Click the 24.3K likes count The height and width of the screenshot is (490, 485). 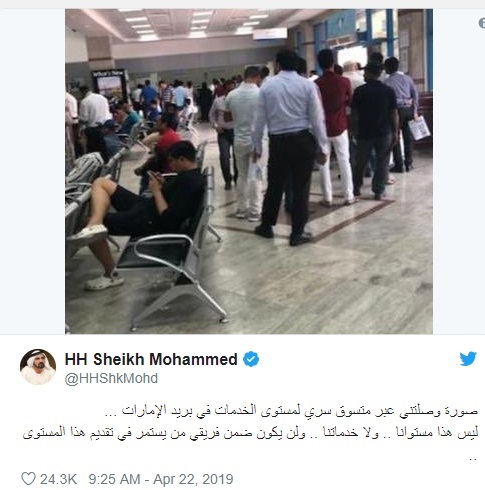[58, 479]
